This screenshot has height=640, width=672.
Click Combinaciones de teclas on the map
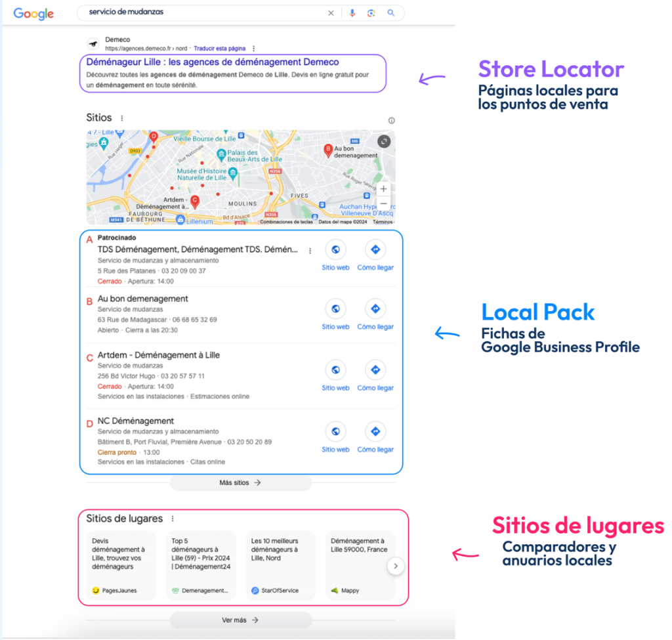[x=286, y=222]
